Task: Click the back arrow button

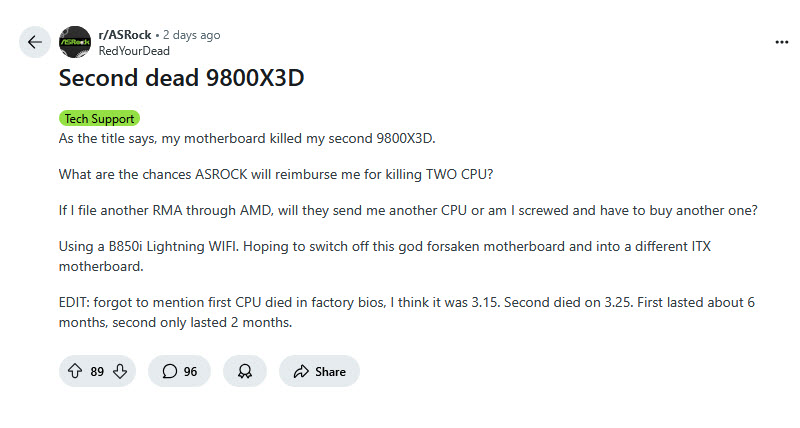Action: (x=35, y=42)
